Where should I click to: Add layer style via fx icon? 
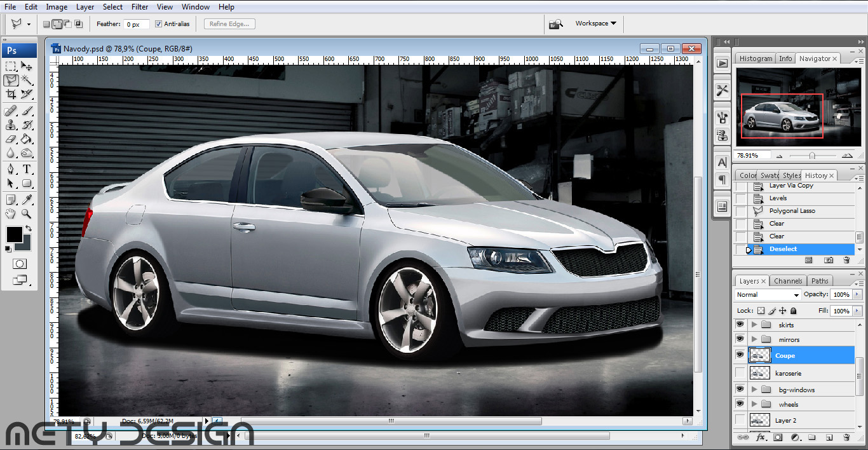pos(760,437)
